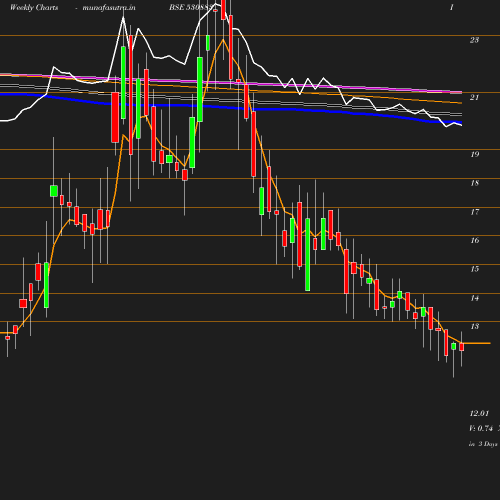The image size is (500, 500).
Task: Click the "V: 0.74" volume value
Action: pyautogui.click(x=481, y=428)
